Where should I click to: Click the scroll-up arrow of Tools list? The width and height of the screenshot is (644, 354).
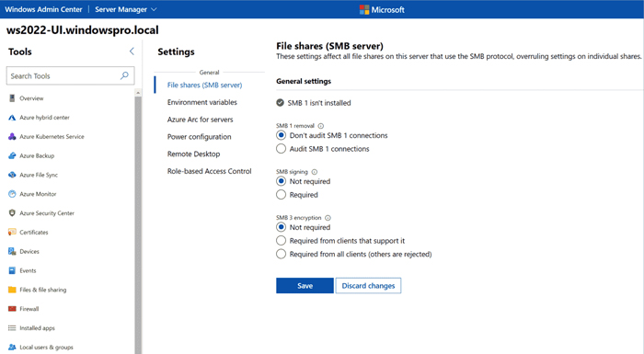tap(138, 93)
